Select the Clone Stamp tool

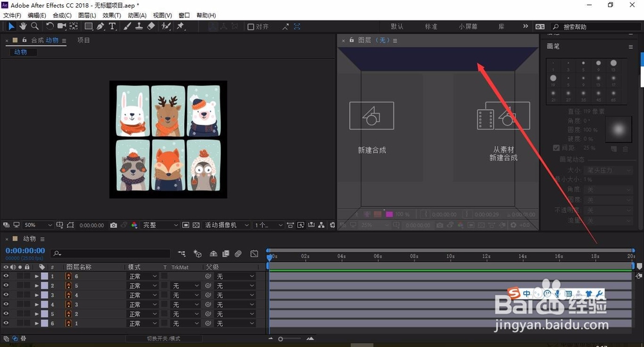coord(139,26)
